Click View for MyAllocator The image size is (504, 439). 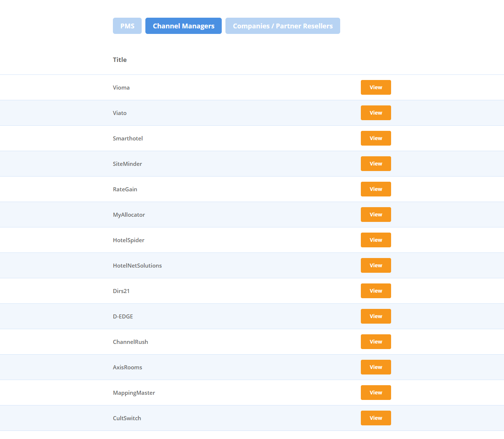(376, 215)
